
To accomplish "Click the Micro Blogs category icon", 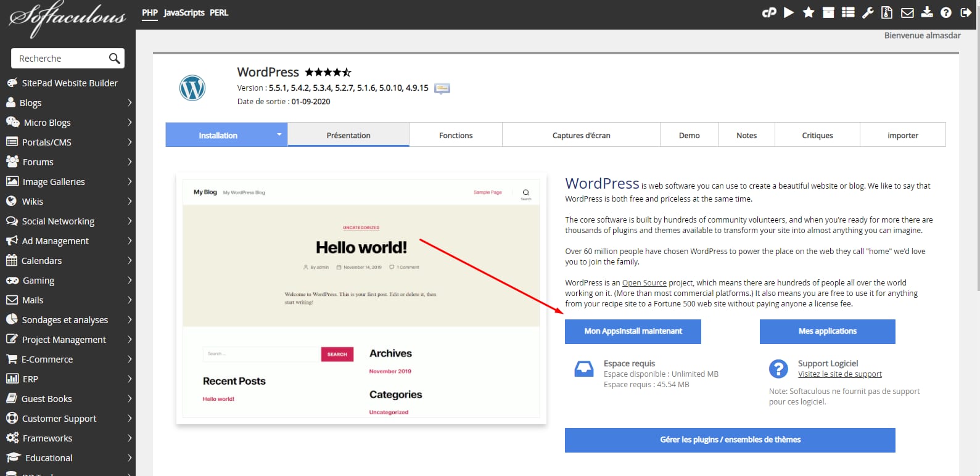I will 12,122.
